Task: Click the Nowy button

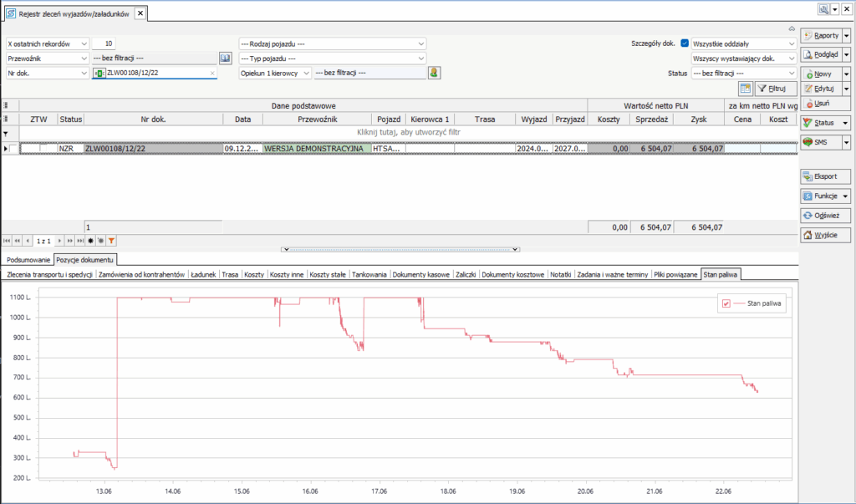Action: point(822,74)
